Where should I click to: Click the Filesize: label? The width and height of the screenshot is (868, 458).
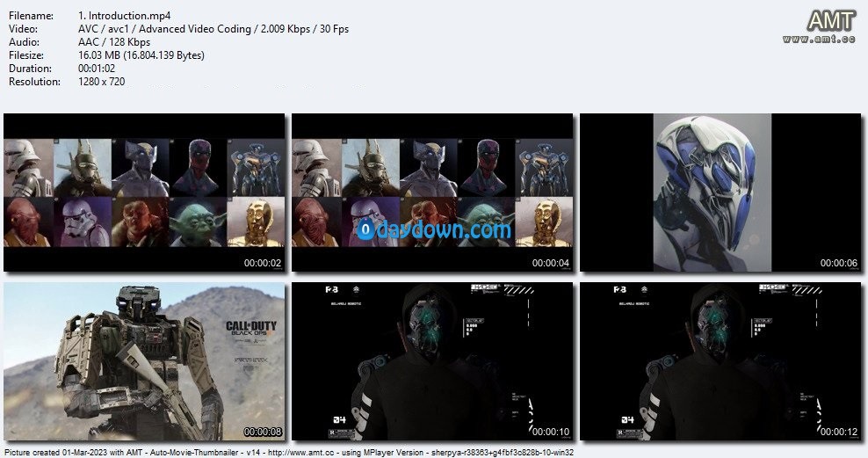tap(26, 55)
